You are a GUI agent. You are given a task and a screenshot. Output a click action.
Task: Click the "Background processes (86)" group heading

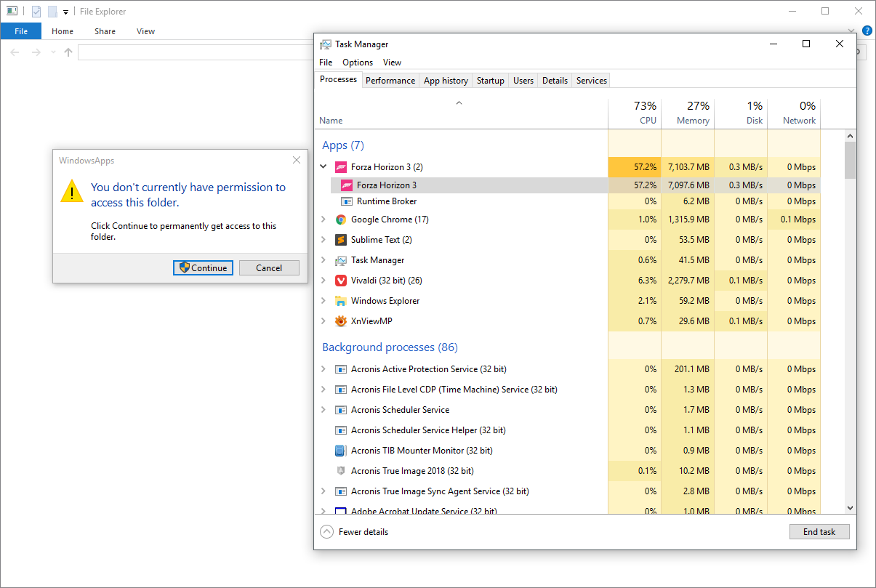pos(390,347)
